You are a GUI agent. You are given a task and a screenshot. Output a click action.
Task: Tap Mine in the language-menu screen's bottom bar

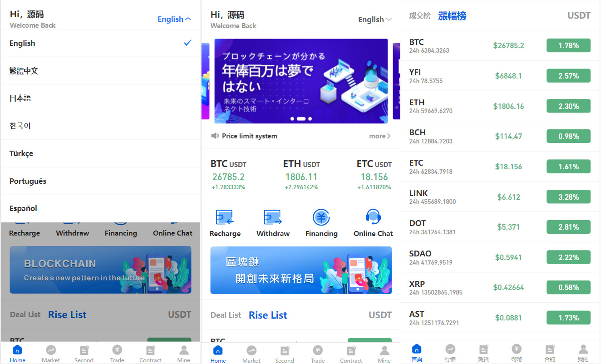click(x=184, y=354)
